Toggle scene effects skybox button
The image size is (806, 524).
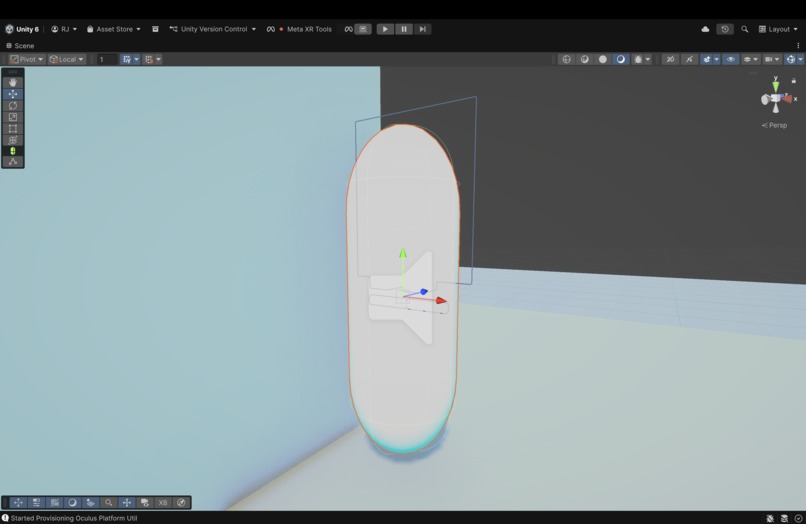point(707,59)
